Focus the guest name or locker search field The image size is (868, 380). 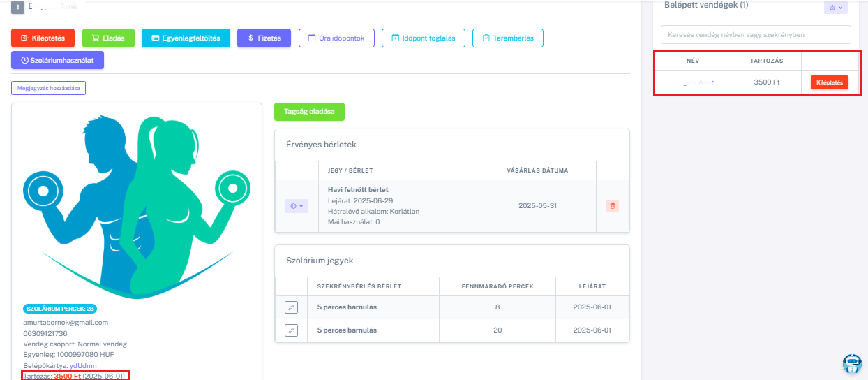(756, 34)
